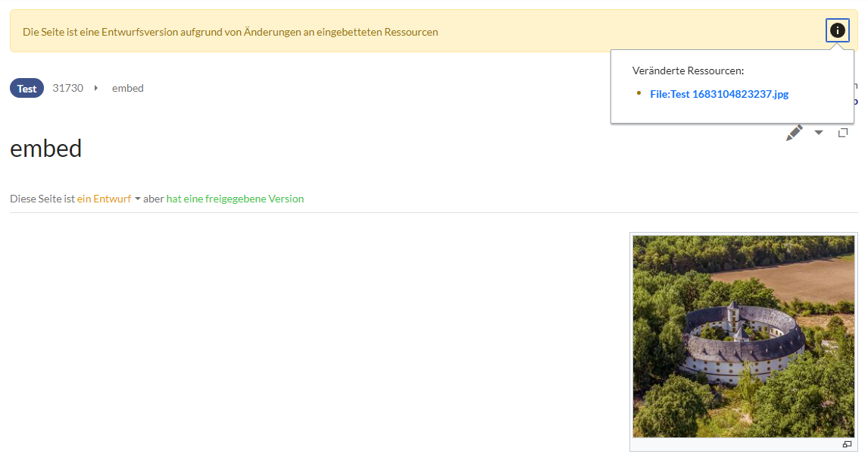The image size is (868, 470).
Task: Click the draft version banner message text
Action: [230, 32]
